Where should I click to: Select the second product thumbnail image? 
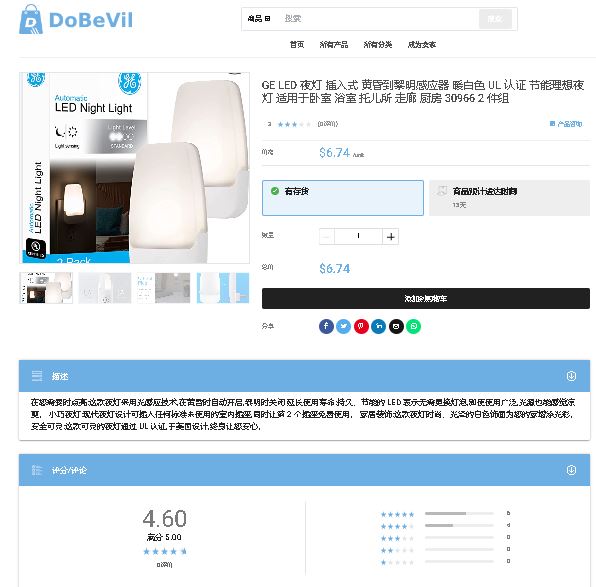[x=105, y=288]
